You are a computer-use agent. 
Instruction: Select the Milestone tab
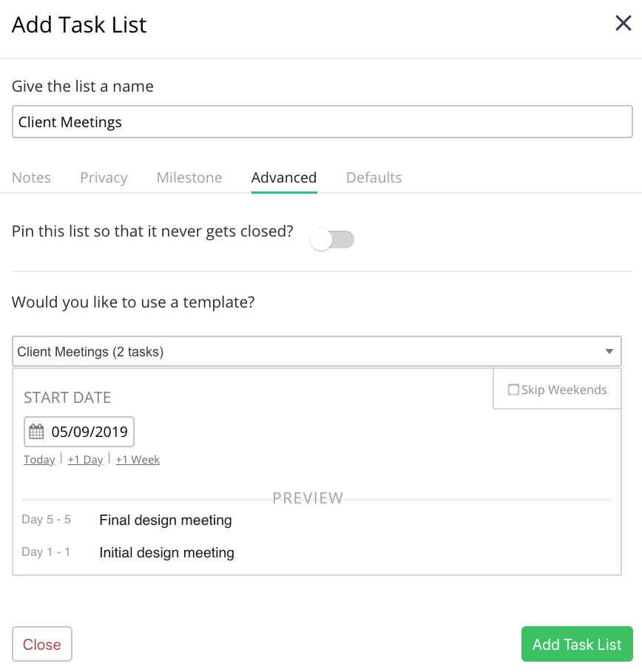point(189,177)
